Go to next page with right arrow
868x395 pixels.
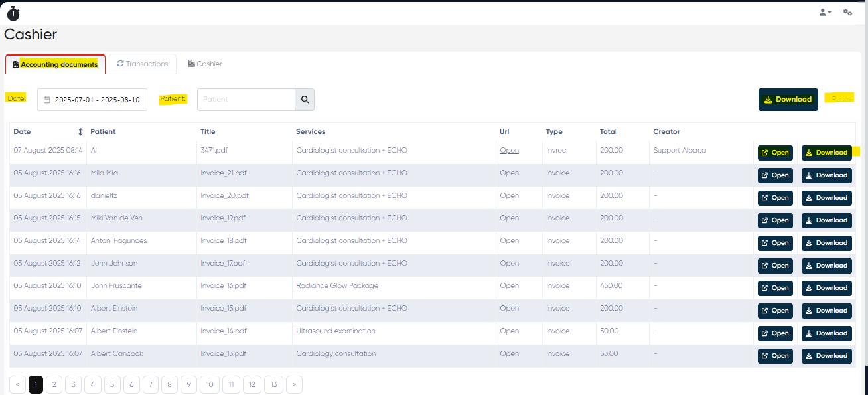pos(294,384)
